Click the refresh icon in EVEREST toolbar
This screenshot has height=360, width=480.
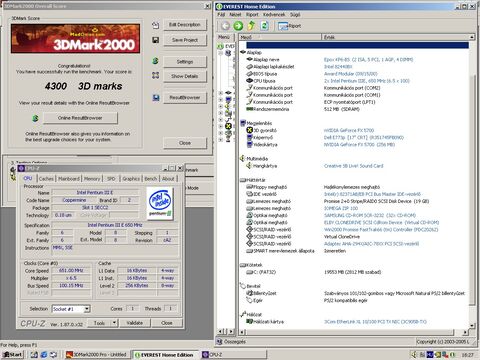[264, 25]
